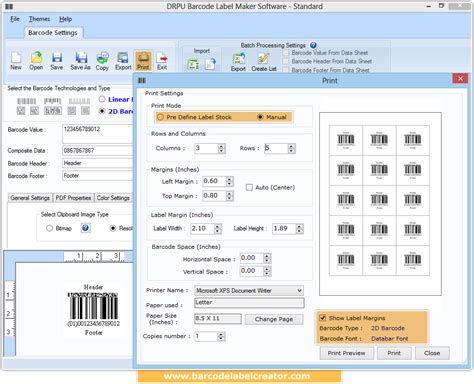474x384 pixels.
Task: Select the Pre Define Label Stock option
Action: (x=161, y=117)
